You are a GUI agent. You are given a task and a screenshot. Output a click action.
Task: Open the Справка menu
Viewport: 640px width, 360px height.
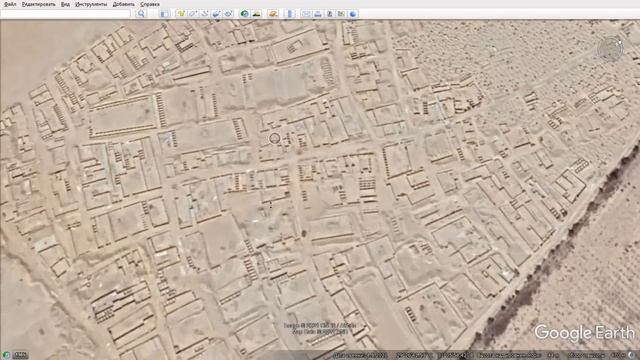tap(150, 4)
